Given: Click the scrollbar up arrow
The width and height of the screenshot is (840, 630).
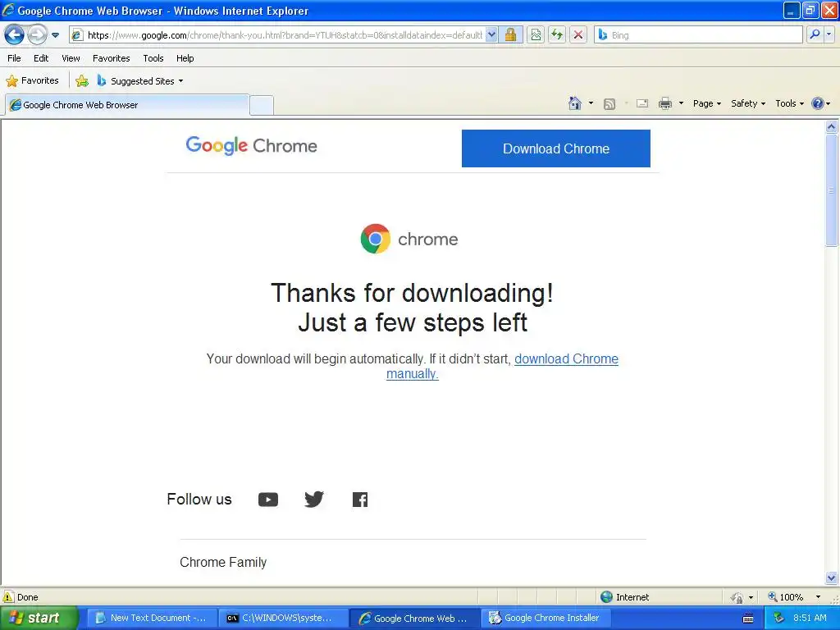Looking at the screenshot, I should pyautogui.click(x=832, y=127).
